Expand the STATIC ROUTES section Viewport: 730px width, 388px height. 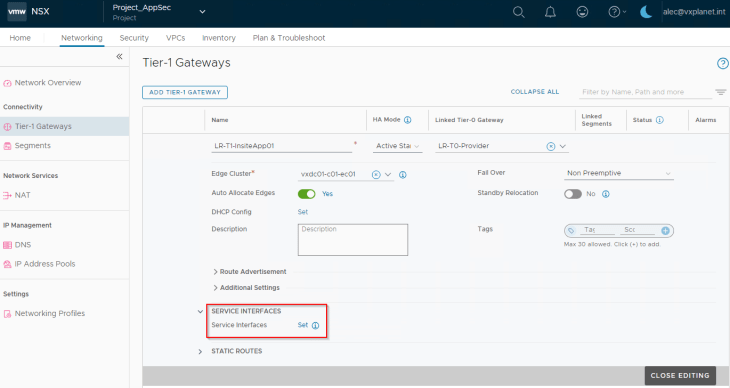pos(231,351)
